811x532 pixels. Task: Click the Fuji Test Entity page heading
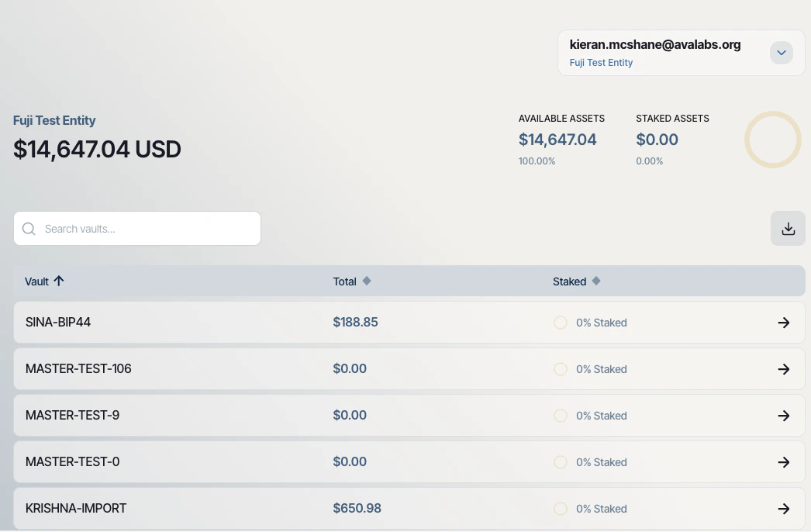[x=54, y=120]
